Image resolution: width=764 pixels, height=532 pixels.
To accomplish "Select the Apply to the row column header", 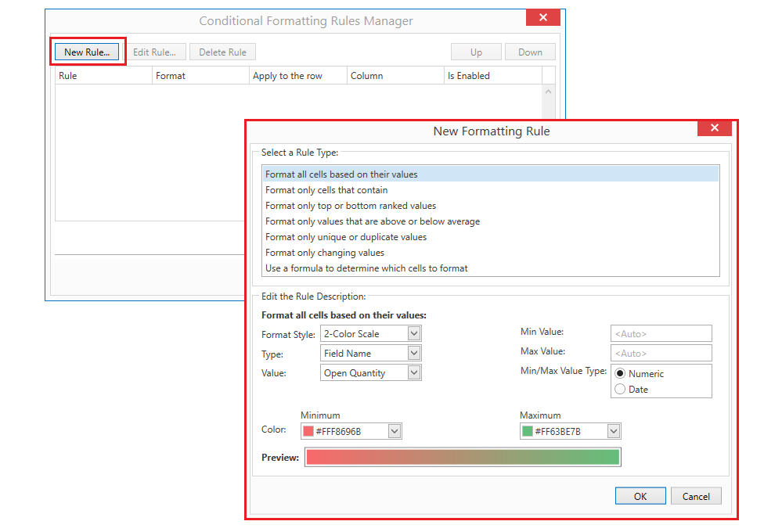I will coord(298,76).
